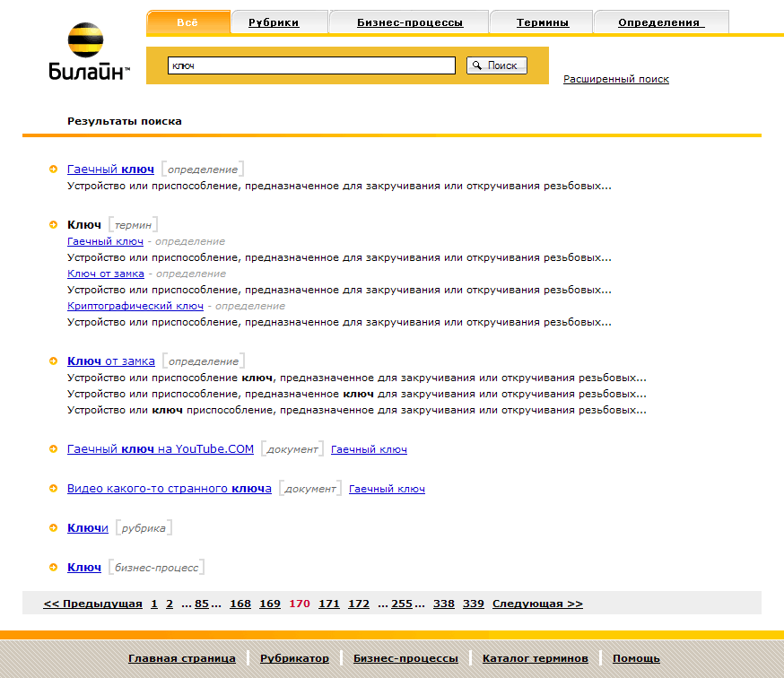Screen dimensions: 784x678
Task: Click the bullet icon beside Гаечный ключ определение
Action: click(53, 169)
